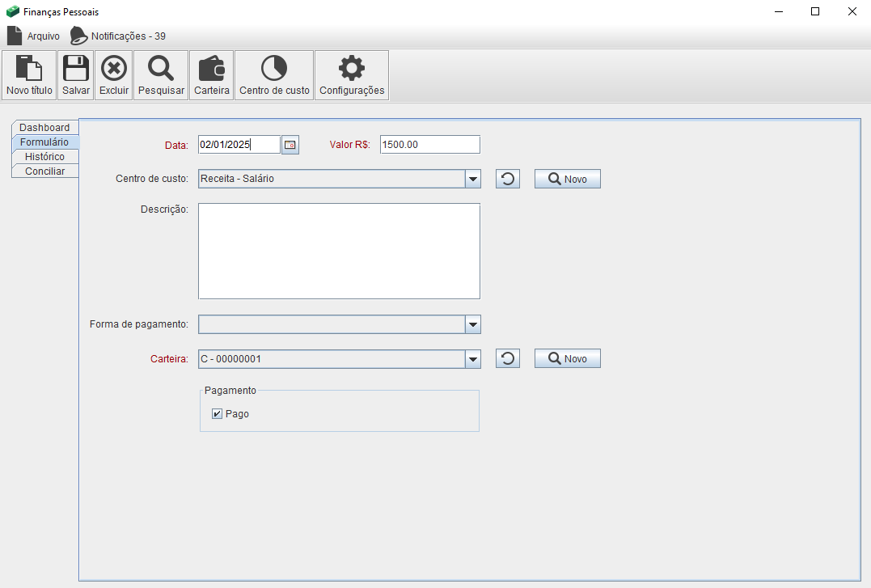
Task: Refresh the Carteira list
Action: coord(507,358)
